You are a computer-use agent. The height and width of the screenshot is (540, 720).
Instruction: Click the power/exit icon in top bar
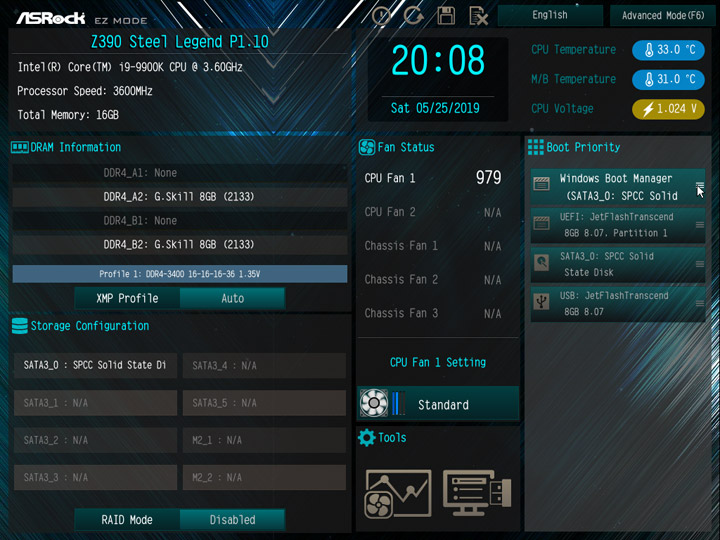tap(381, 16)
